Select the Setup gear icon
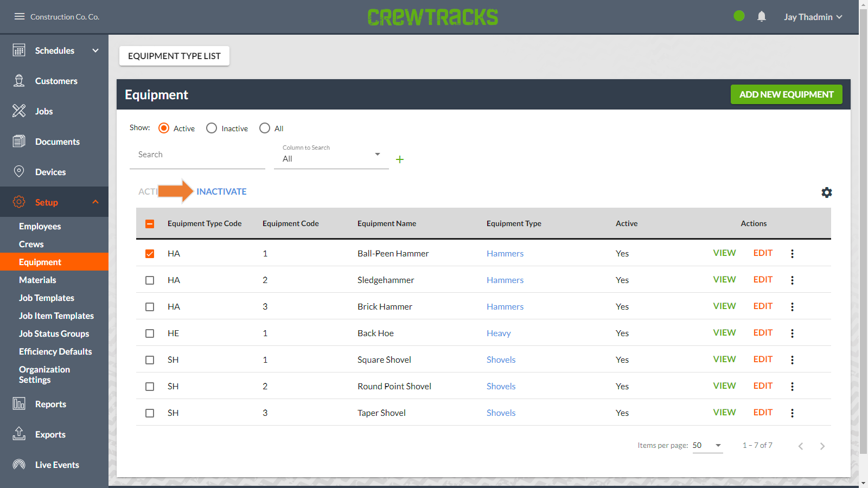Screen dimensions: 868x488 (x=19, y=202)
